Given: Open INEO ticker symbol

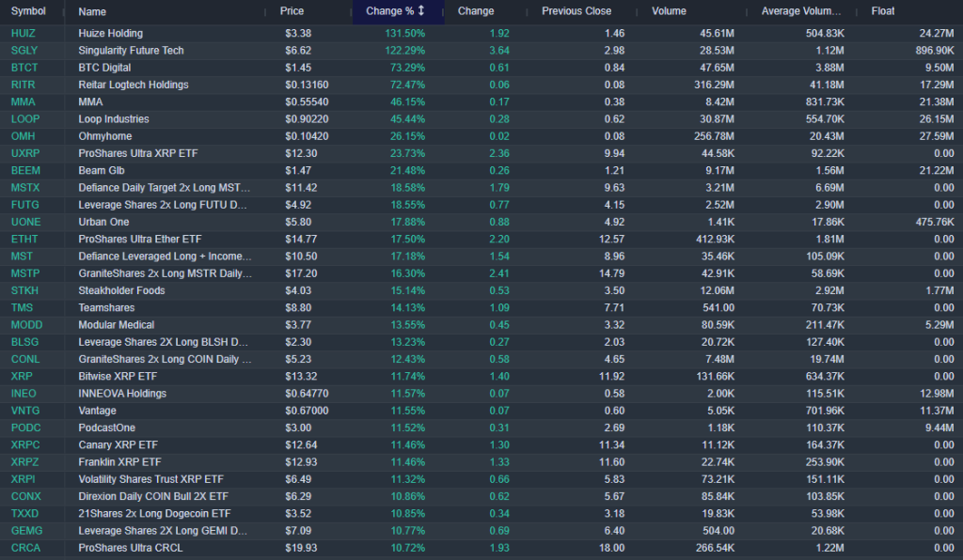Looking at the screenshot, I should (x=24, y=394).
